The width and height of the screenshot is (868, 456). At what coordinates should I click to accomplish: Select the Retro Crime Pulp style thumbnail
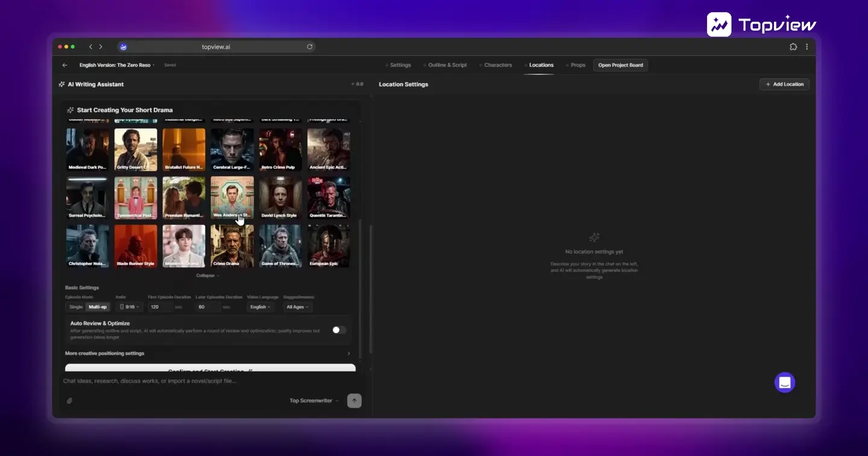(280, 150)
